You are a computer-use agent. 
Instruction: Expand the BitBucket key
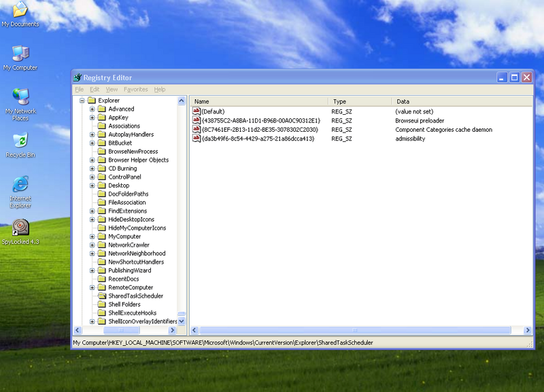92,143
